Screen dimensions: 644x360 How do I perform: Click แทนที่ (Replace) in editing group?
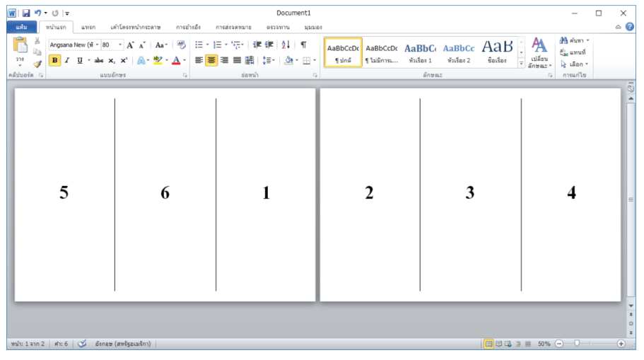click(573, 52)
